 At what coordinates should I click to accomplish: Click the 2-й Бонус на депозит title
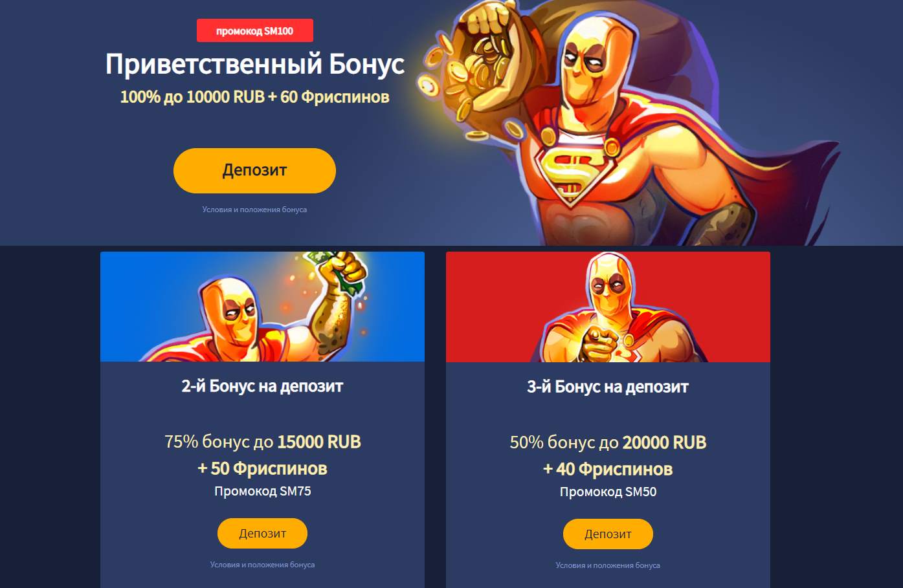click(262, 386)
